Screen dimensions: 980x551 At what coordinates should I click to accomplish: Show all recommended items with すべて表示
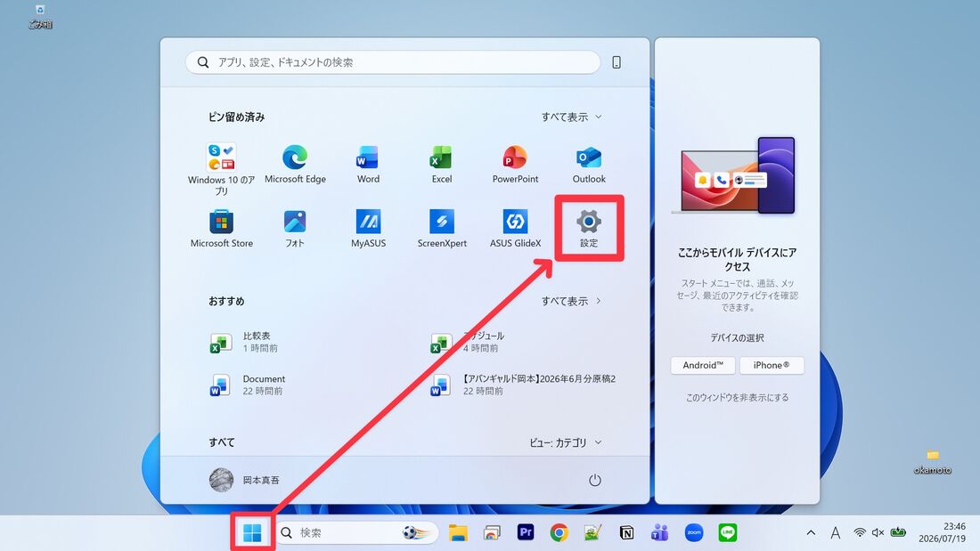pos(571,301)
